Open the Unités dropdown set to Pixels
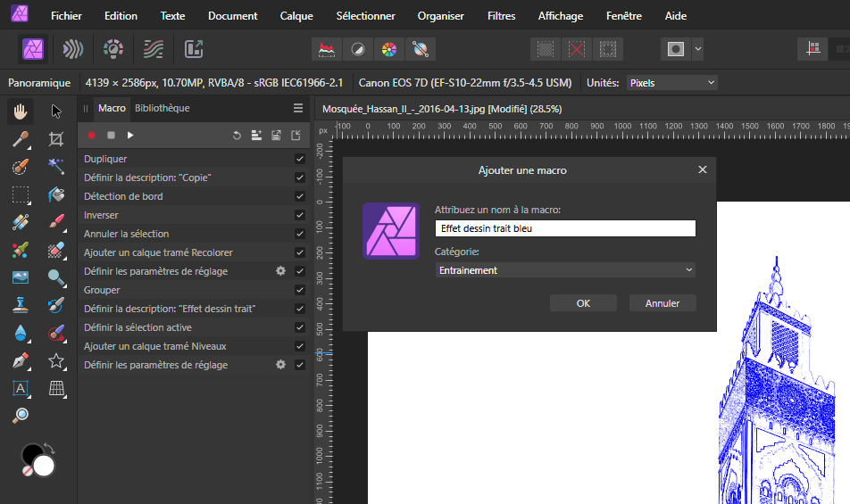850x504 pixels. point(671,83)
